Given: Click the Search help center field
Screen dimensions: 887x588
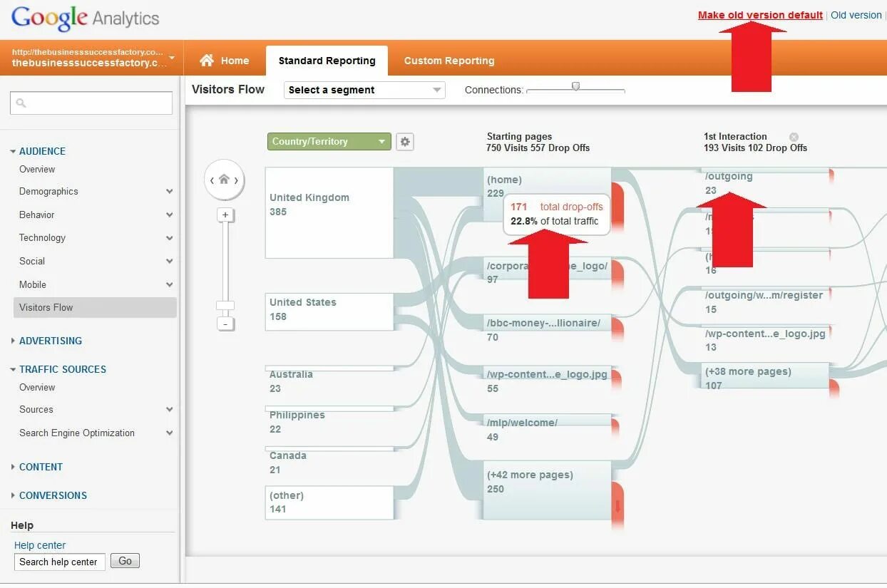Looking at the screenshot, I should pyautogui.click(x=60, y=562).
